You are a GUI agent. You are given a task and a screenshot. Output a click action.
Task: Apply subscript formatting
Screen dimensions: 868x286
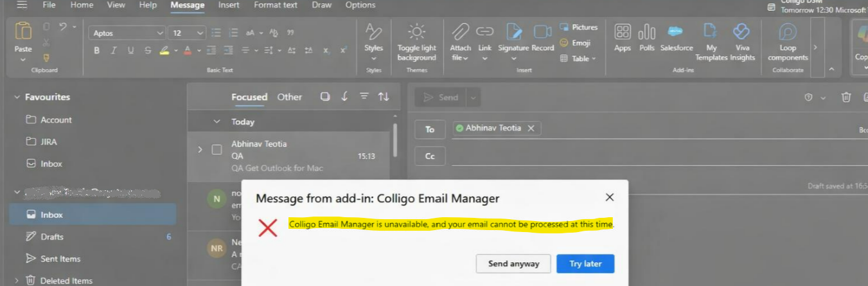point(326,50)
